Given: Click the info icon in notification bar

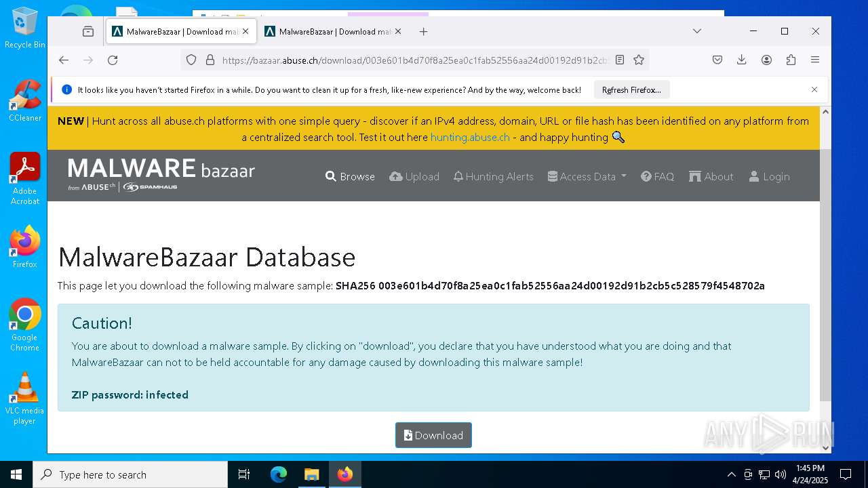Looking at the screenshot, I should click(66, 89).
